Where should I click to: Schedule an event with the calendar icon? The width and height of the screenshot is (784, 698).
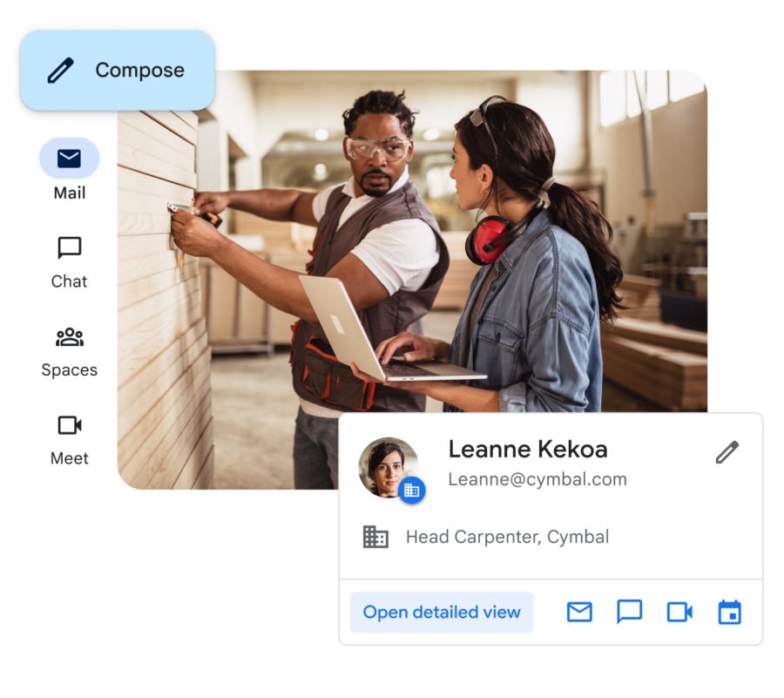pyautogui.click(x=729, y=612)
